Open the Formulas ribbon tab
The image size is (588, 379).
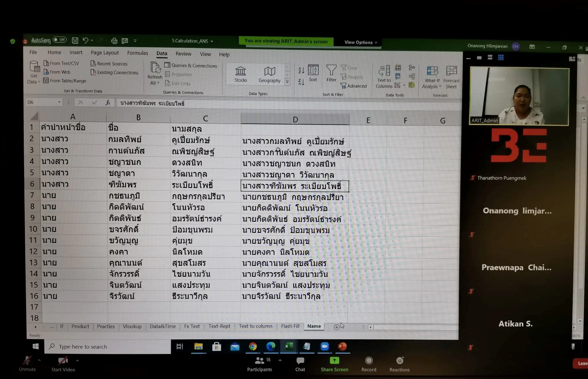[137, 53]
